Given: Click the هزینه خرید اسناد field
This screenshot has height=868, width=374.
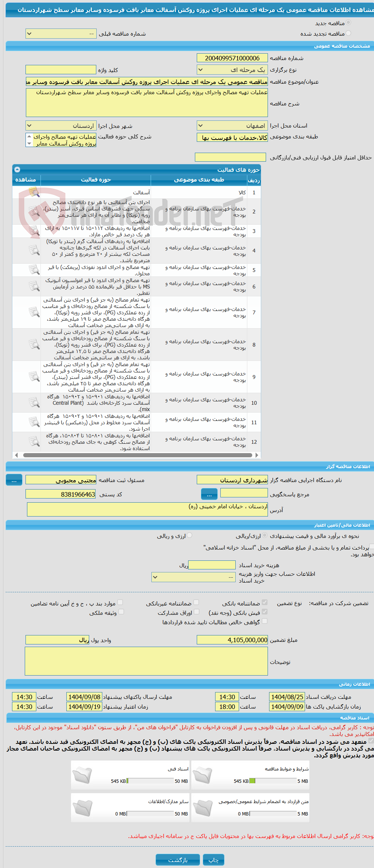Looking at the screenshot, I should click(x=212, y=565).
